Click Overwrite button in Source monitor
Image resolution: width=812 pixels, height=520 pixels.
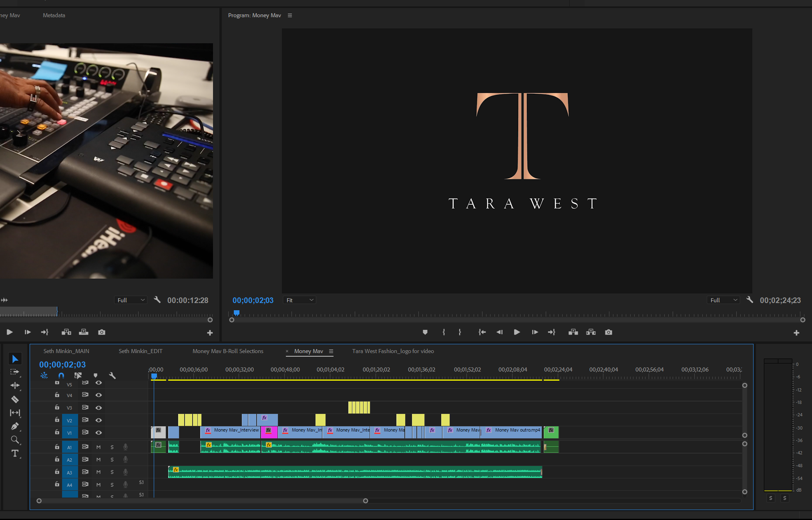tap(84, 332)
